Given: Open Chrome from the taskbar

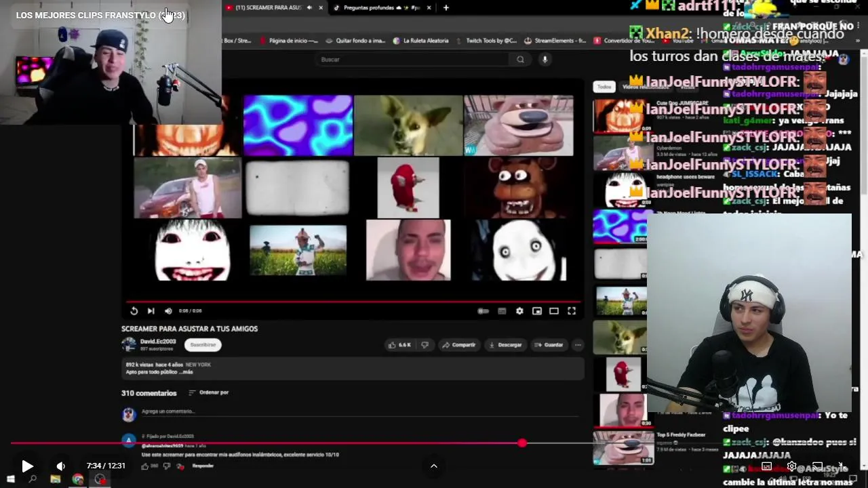Looking at the screenshot, I should tap(78, 480).
